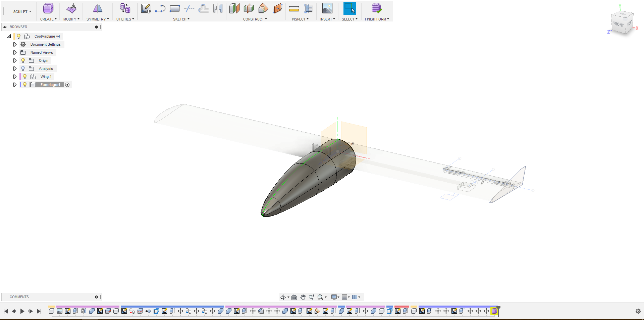Viewport: 644px width, 320px height.
Task: Hide the Wing:1 component via its lightbulb
Action: coord(24,77)
